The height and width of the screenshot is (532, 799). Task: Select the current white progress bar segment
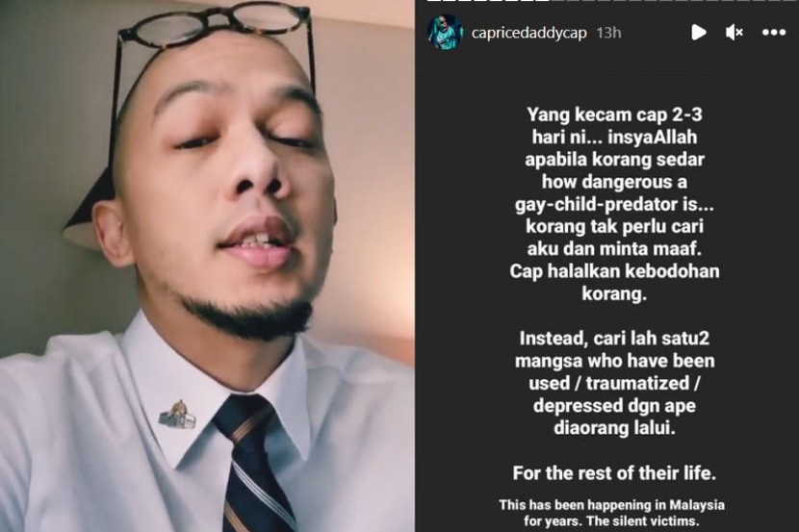[x=542, y=1]
